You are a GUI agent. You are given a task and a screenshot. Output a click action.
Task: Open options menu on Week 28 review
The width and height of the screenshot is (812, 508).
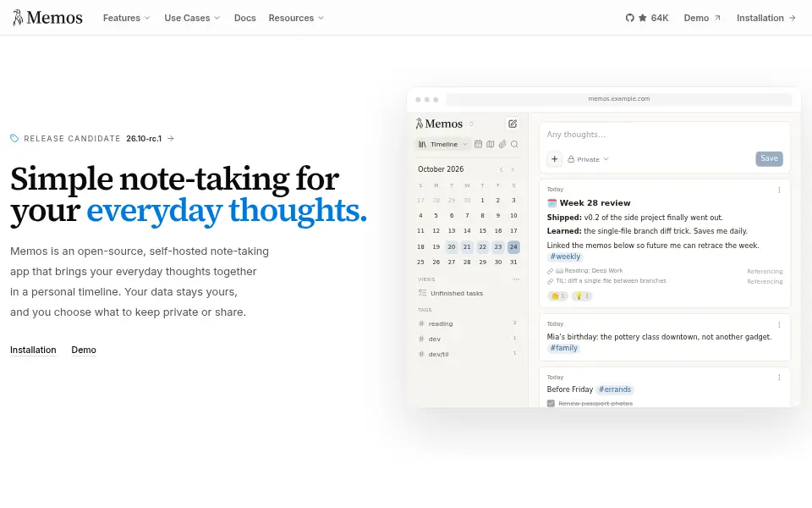779,190
